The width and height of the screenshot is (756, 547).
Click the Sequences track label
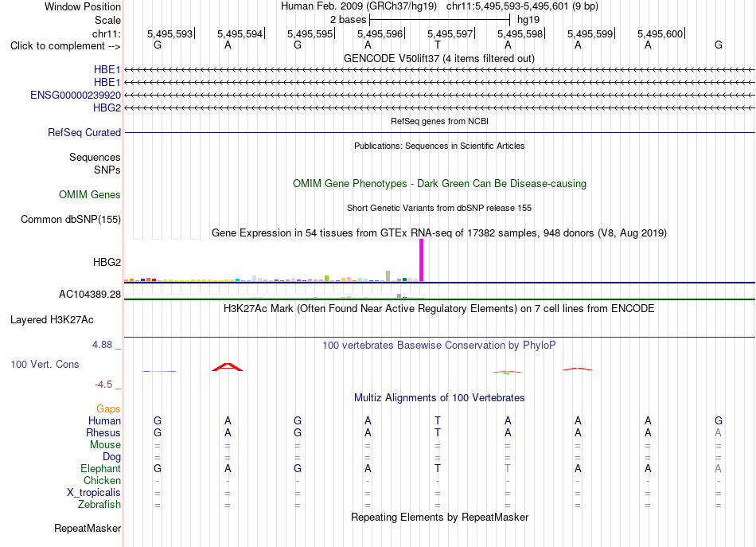pos(95,157)
